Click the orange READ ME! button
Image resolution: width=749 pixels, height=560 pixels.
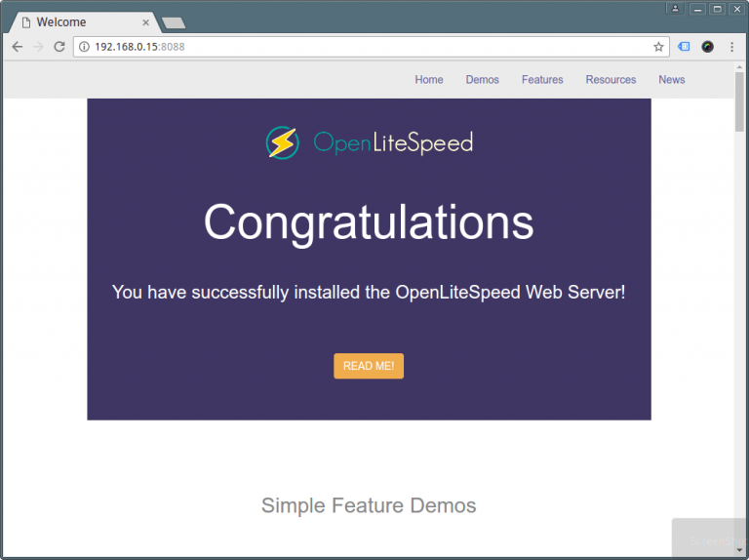coord(369,366)
